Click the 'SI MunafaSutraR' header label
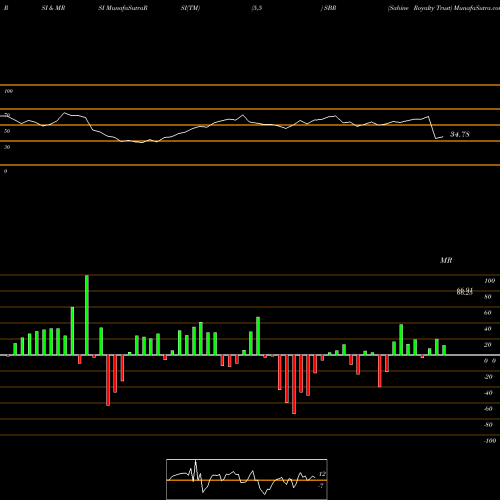This screenshot has width=500, height=500. [x=123, y=8]
